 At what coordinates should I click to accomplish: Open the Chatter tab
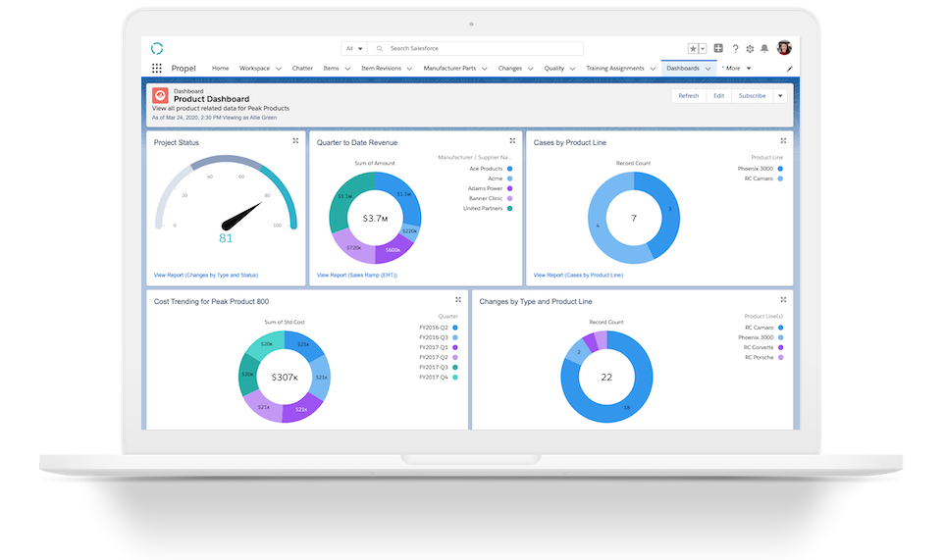[302, 69]
